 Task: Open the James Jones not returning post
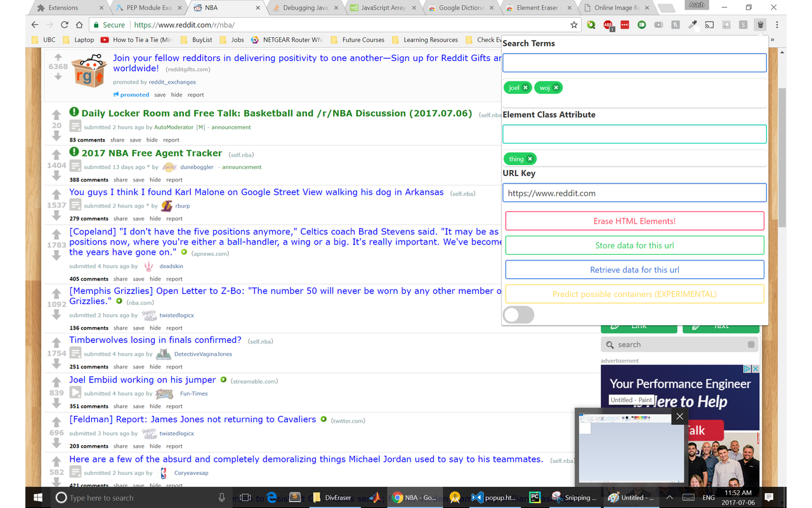pos(193,419)
